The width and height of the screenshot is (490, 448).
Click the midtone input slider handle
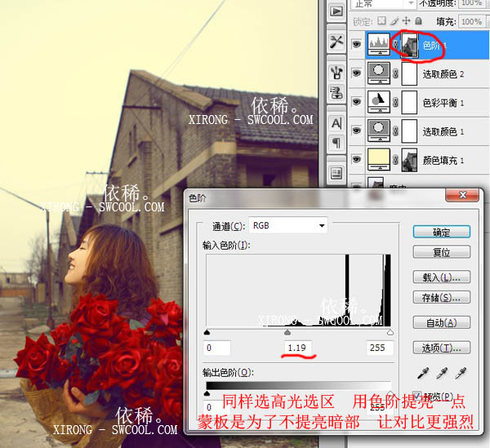pyautogui.click(x=287, y=333)
